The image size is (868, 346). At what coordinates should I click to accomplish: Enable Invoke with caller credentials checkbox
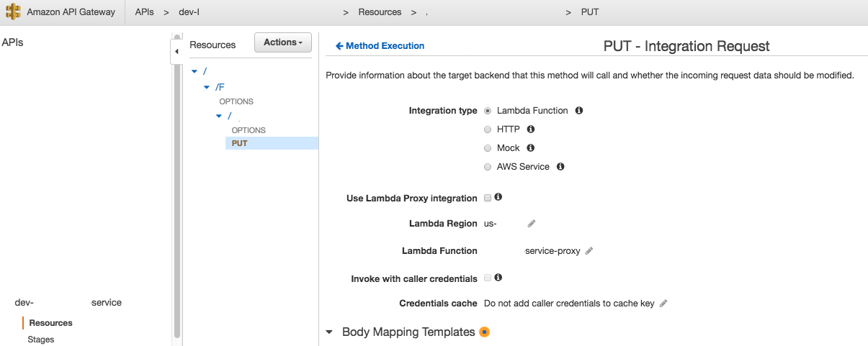488,278
